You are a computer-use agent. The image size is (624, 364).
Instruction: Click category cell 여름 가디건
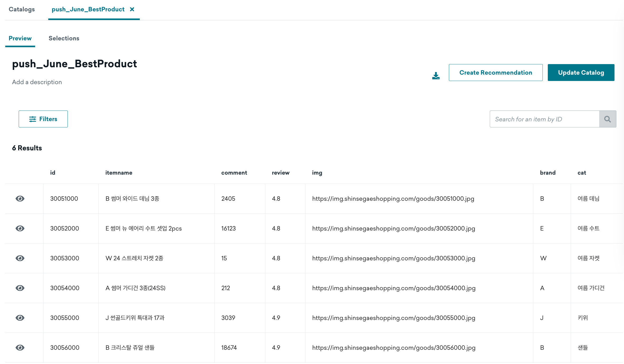tap(591, 288)
